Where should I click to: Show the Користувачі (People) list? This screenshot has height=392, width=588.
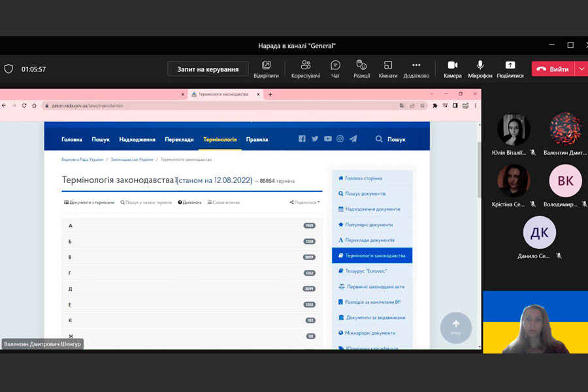point(305,69)
